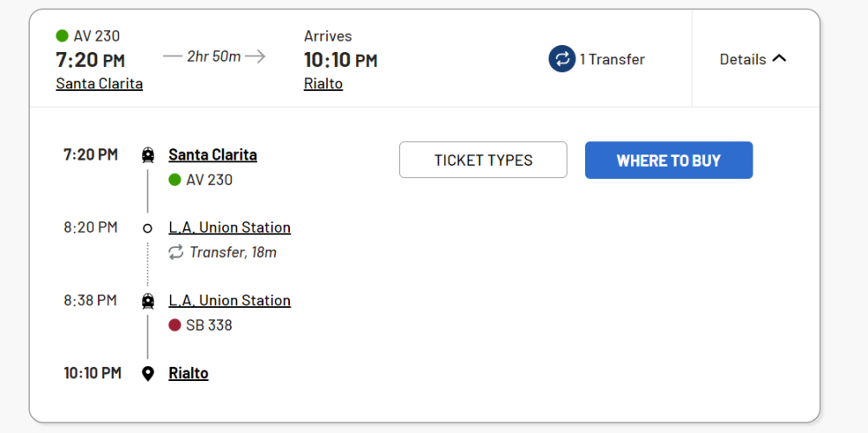
Task: Click the green AV 230 line dot in header
Action: 62,36
